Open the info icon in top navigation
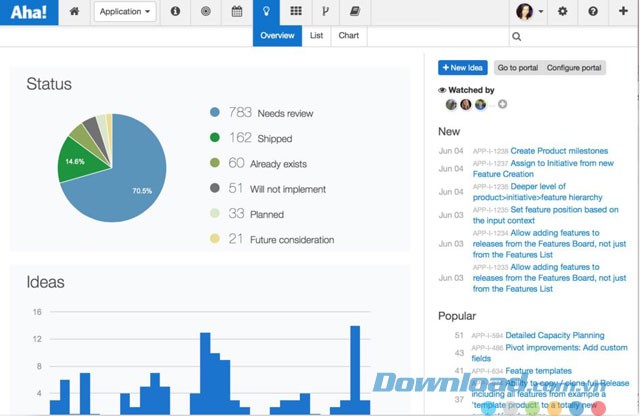This screenshot has width=640, height=416. (176, 12)
